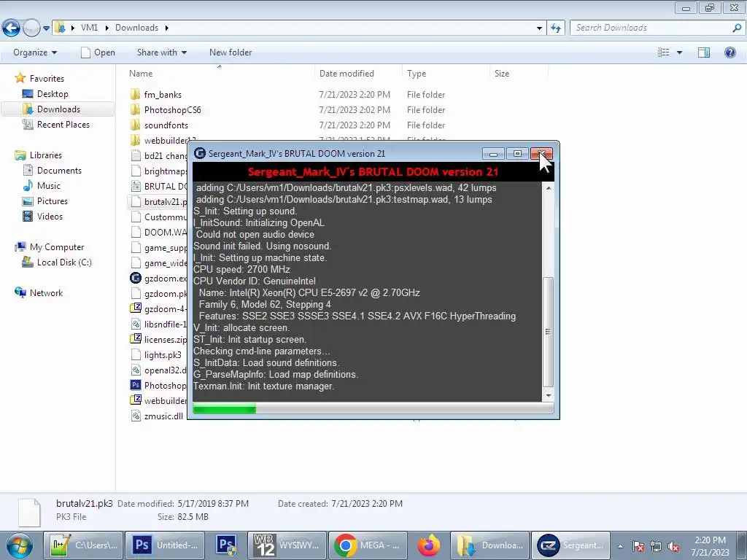747x560 pixels.
Task: Select the gzdoom.exe application icon
Action: pos(135,278)
